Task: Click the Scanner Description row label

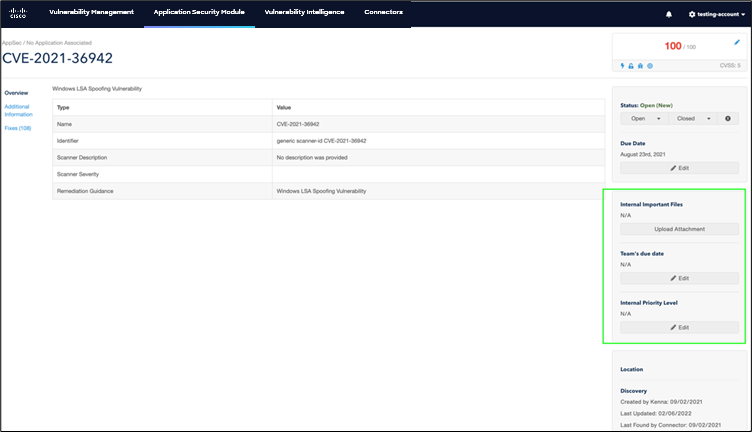Action: 82,158
